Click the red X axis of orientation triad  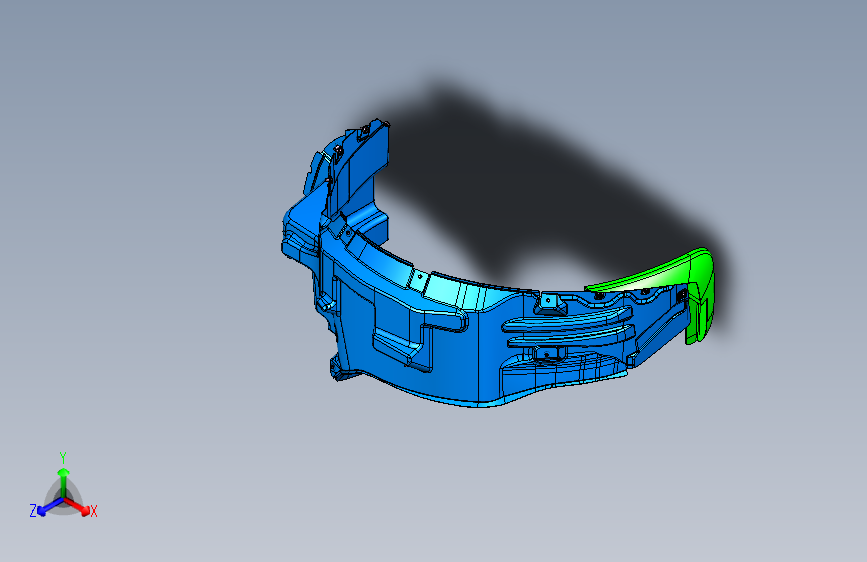coord(77,506)
